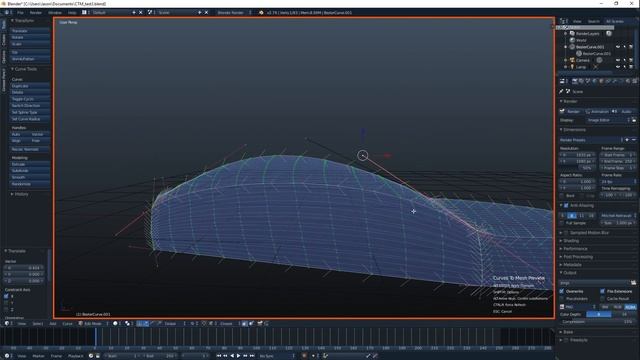The image size is (640, 360).
Task: Click the RenderLayers icon in outliner
Action: [x=572, y=33]
